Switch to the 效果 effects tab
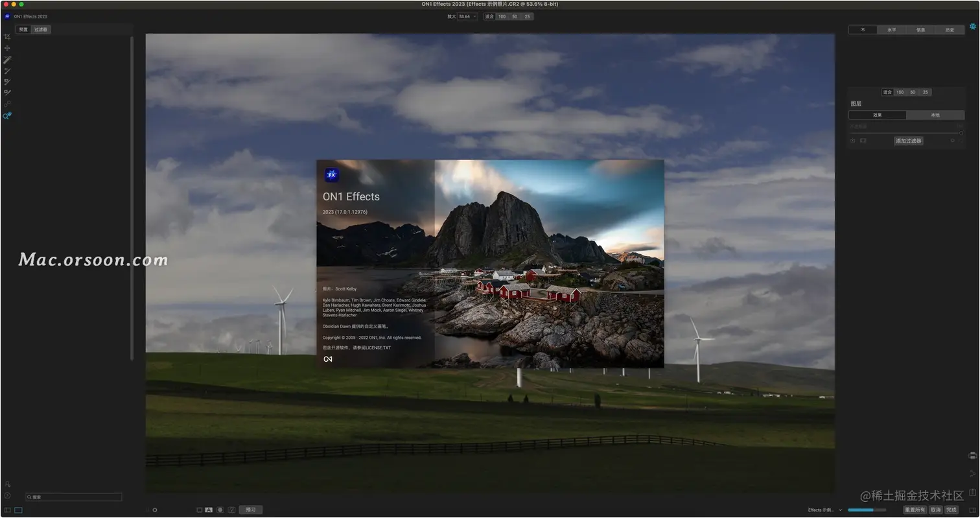This screenshot has width=980, height=518. 878,115
